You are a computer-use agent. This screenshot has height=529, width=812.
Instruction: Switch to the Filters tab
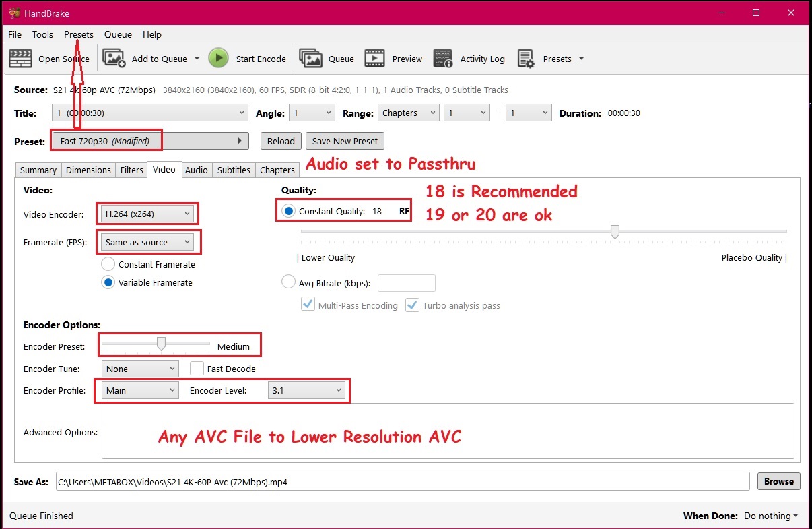[131, 170]
